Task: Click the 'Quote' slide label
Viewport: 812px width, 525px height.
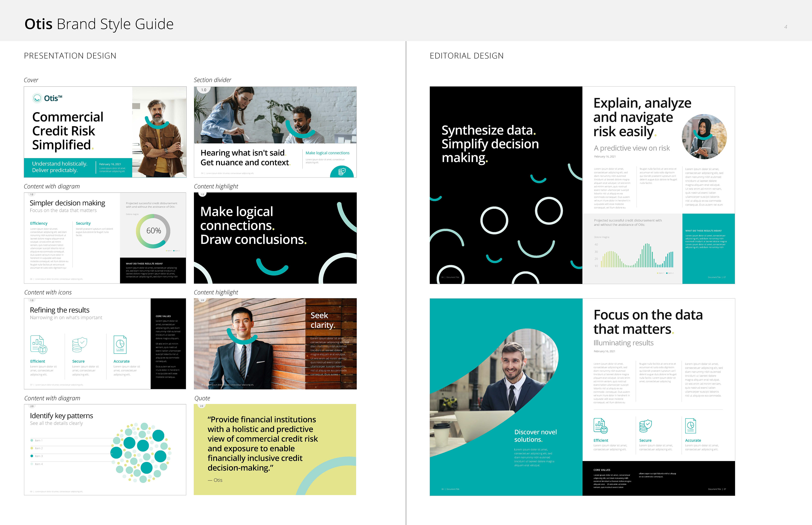Action: (x=202, y=398)
